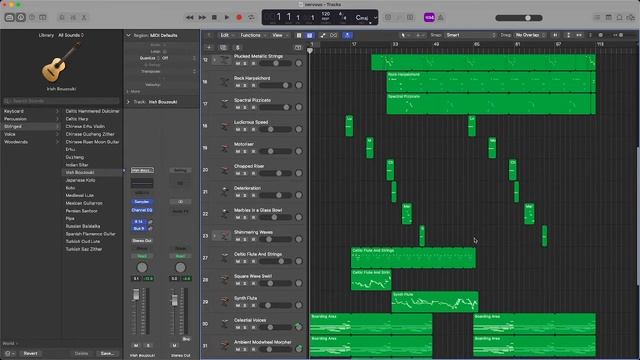Click the Celtic Flute And Strings track icon

224,258
